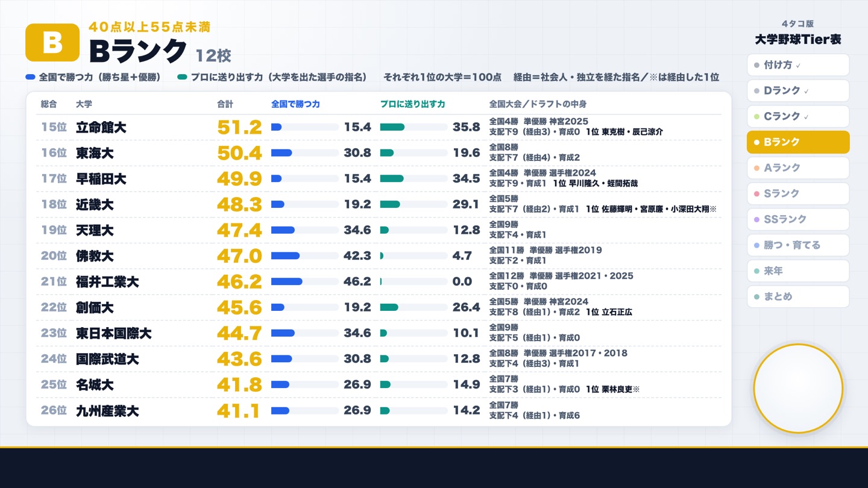The height and width of the screenshot is (488, 868).
Task: Select the 九州産業大 university name
Action: [x=107, y=411]
